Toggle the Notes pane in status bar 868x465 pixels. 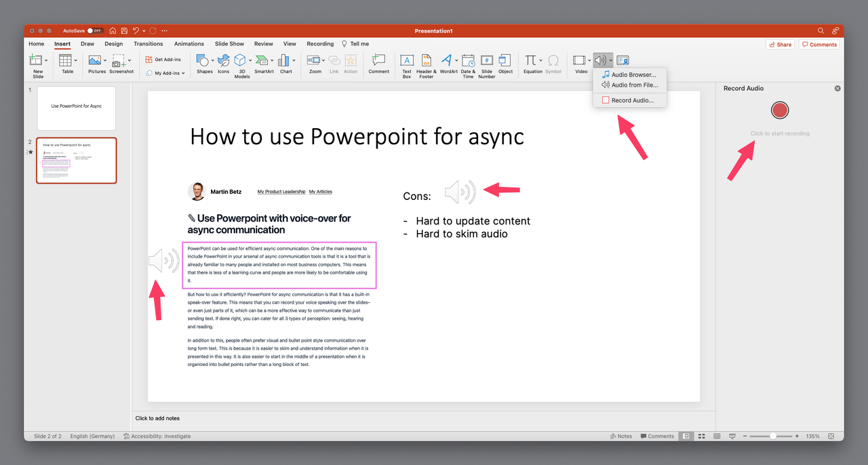[x=620, y=436]
